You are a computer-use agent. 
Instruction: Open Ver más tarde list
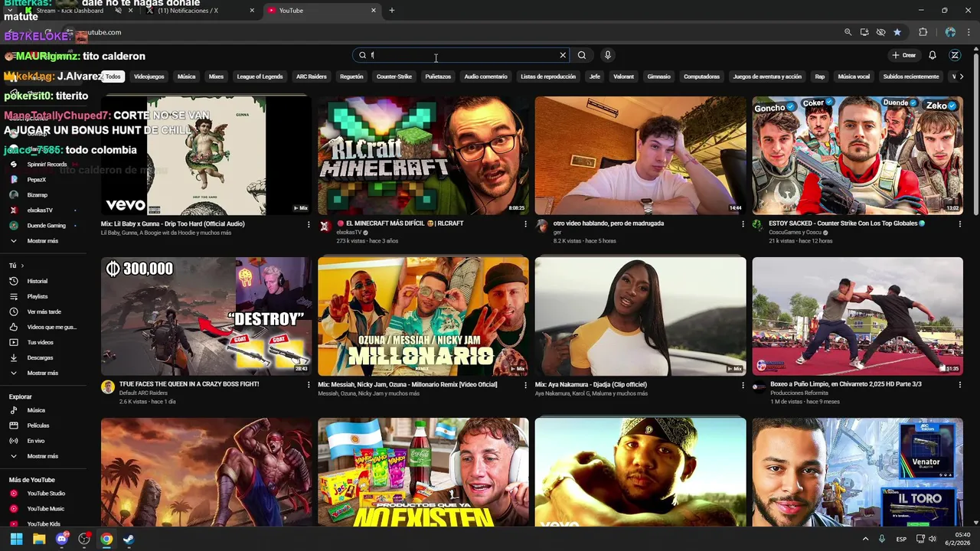[44, 311]
